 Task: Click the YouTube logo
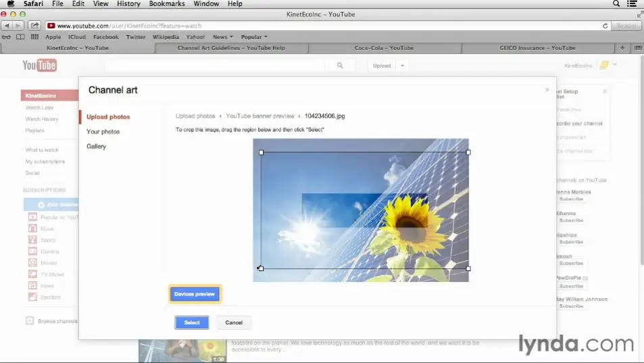(39, 66)
